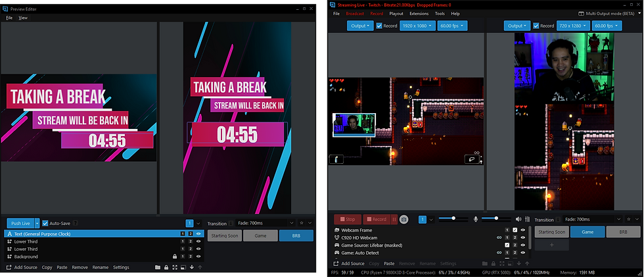Hide the Text (General Purpose Clock) source
The height and width of the screenshot is (277, 644).
(198, 234)
